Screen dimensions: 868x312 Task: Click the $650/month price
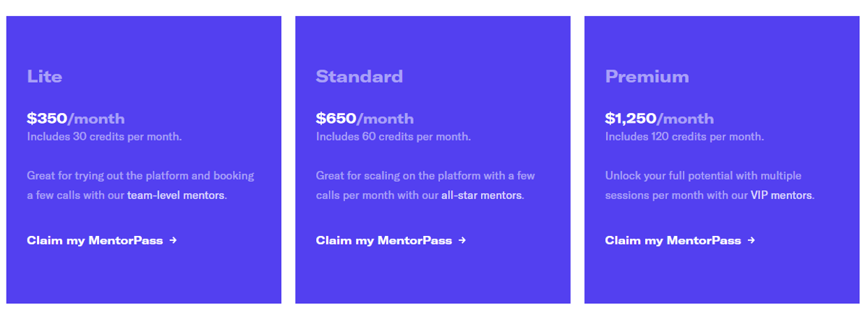coord(365,118)
